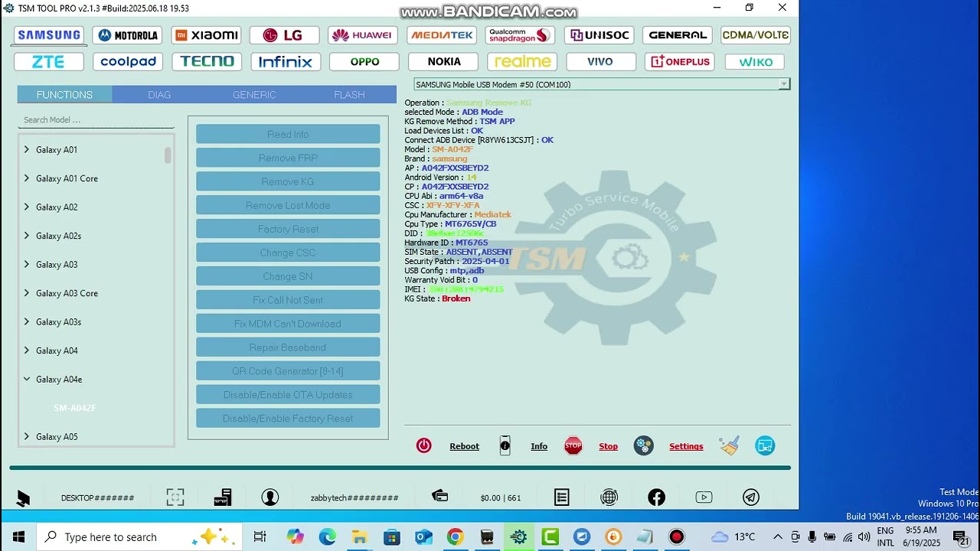
Task: Select the Qualcomm Snapdragon button
Action: point(520,35)
